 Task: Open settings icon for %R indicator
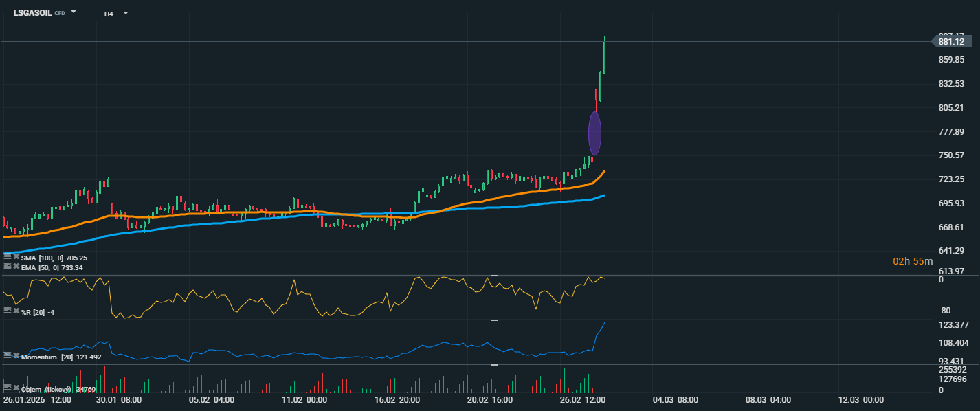8,311
